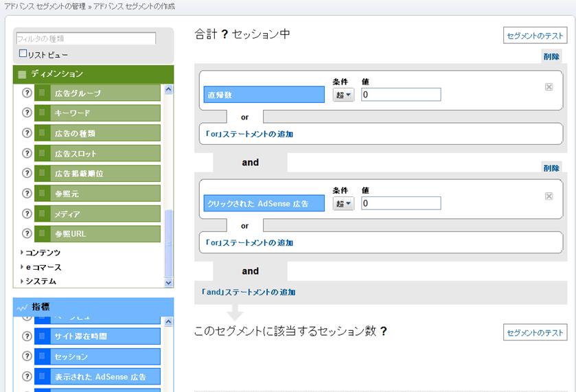Viewport: 576px width, 392px height.
Task: Select the 参照元 dimension item
Action: click(97, 193)
